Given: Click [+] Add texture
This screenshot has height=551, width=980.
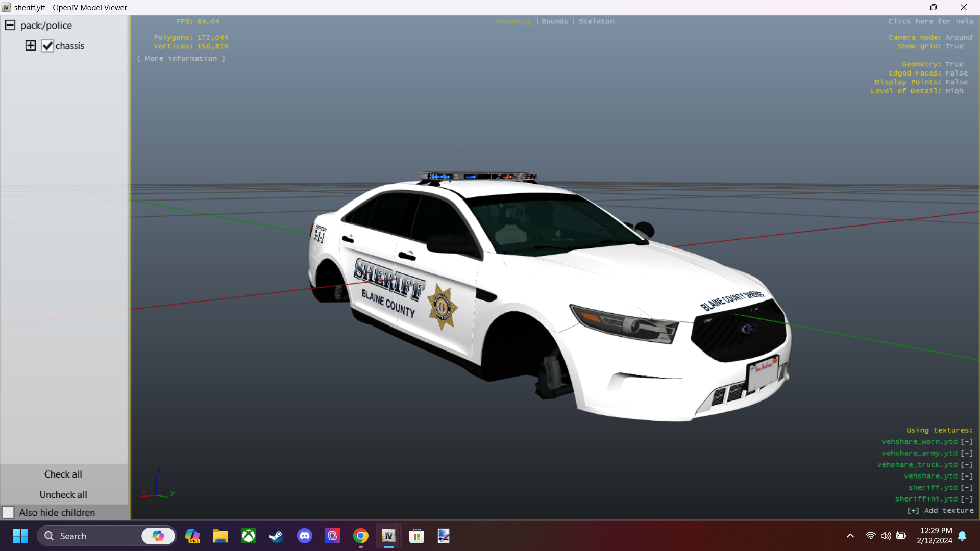Looking at the screenshot, I should 940,511.
